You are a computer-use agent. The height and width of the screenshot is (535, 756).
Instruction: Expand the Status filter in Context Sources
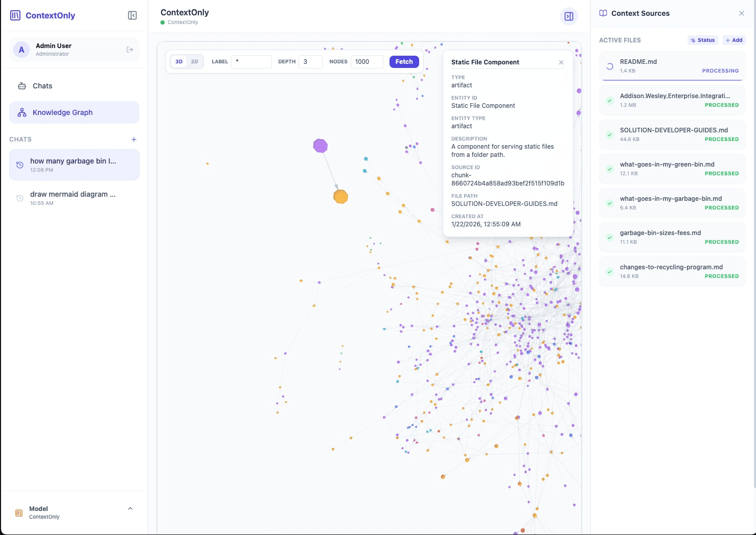pyautogui.click(x=702, y=40)
